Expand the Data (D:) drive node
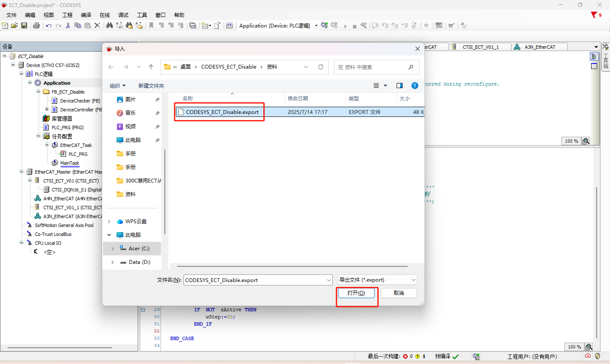Image resolution: width=610 pixels, height=364 pixels. pos(112,262)
